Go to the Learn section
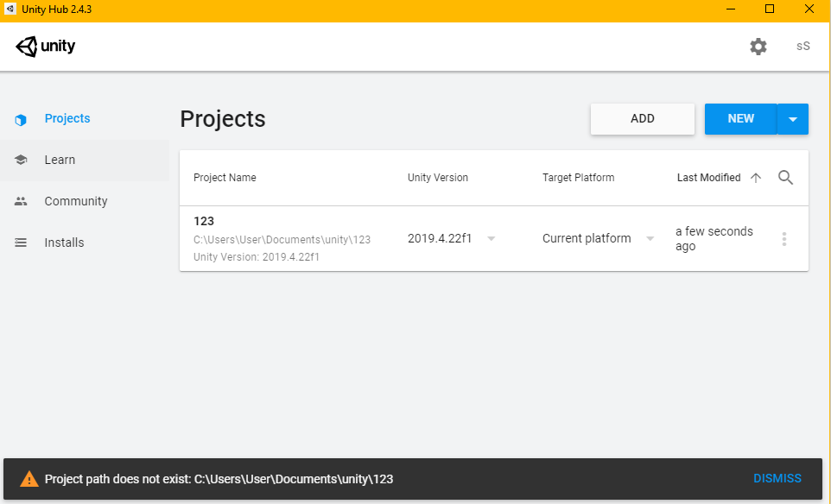Screen dimensions: 831x504 point(60,160)
